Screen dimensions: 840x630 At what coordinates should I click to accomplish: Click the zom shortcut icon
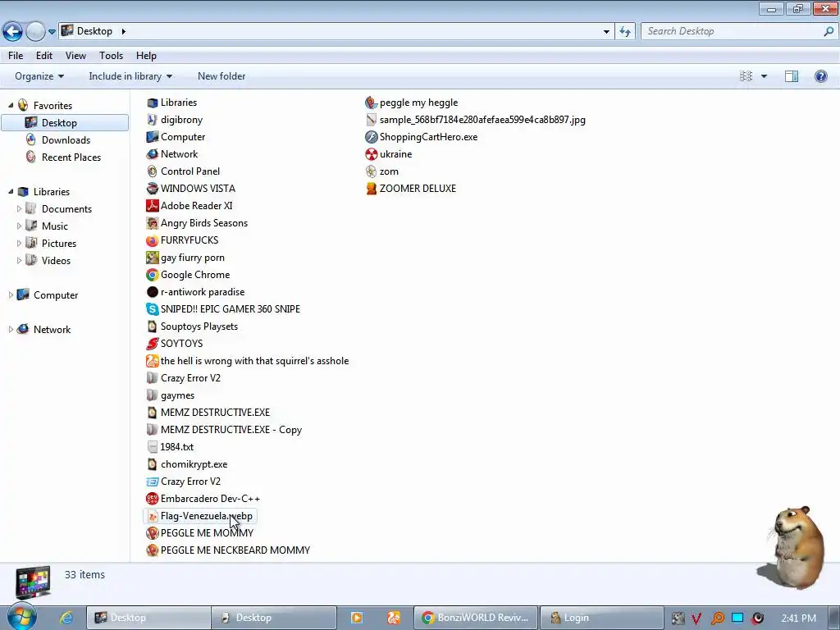(372, 171)
